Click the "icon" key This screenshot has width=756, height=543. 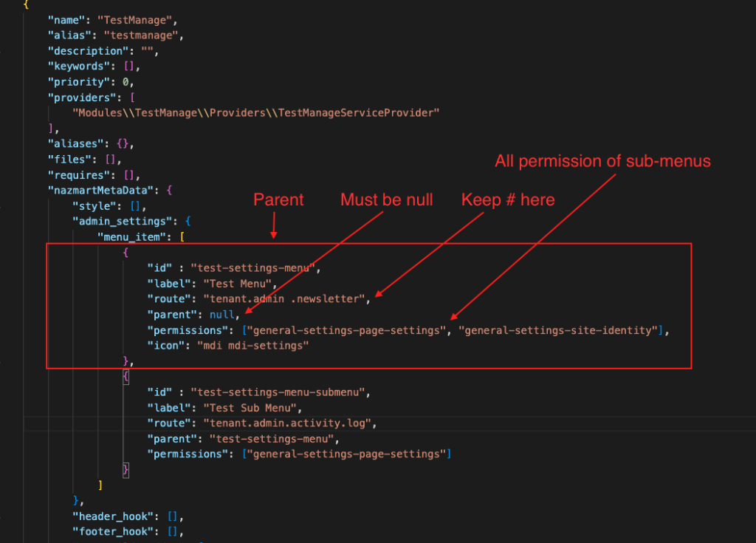(x=166, y=346)
